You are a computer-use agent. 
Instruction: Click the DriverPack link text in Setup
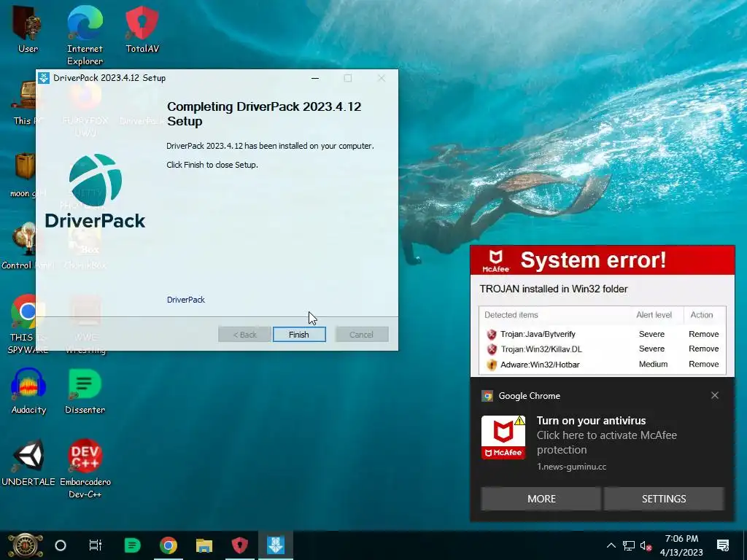tap(186, 300)
